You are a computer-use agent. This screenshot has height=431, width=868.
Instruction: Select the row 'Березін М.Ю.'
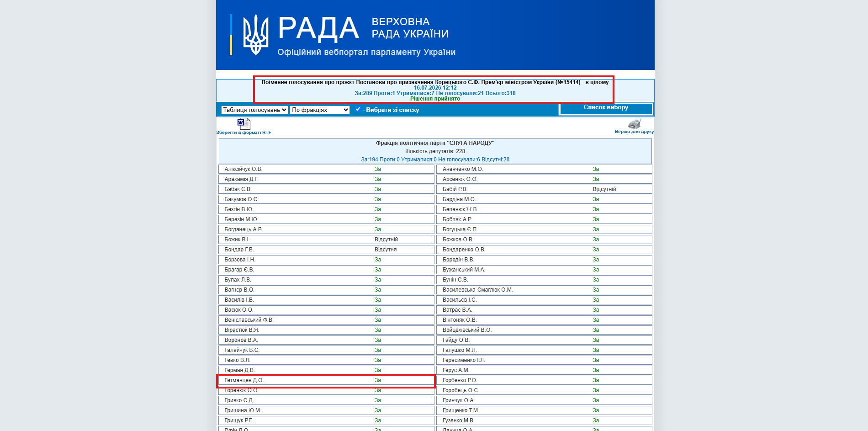coord(326,219)
